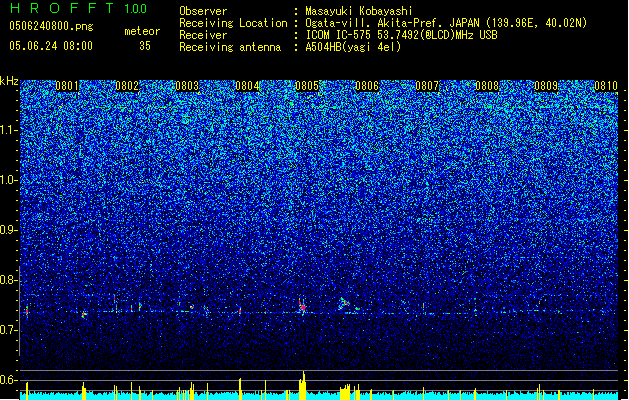Click the 0807 time marker

tap(427, 86)
